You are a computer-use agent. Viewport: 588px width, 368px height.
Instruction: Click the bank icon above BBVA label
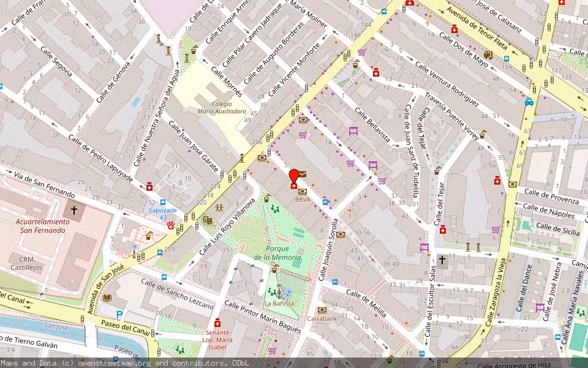coord(302,192)
